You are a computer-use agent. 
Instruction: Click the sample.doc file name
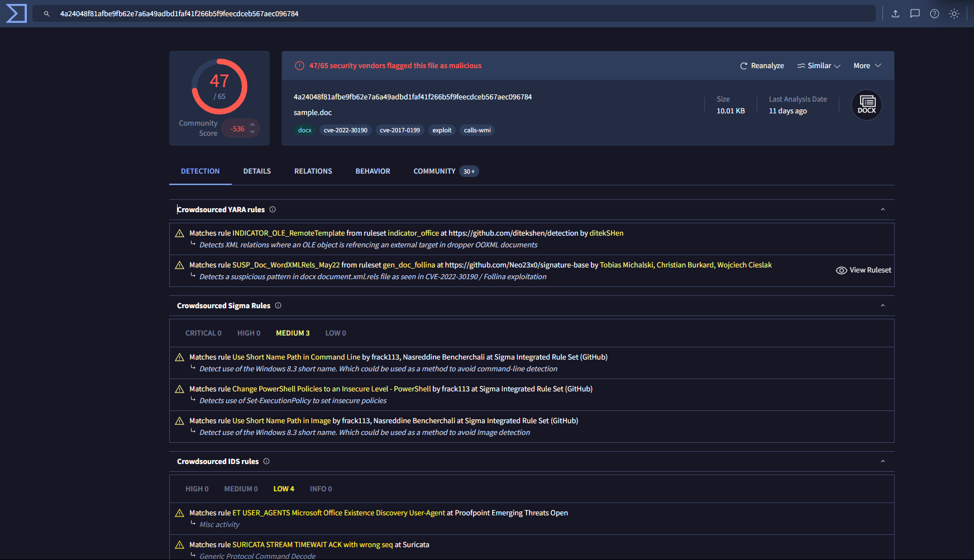click(313, 113)
